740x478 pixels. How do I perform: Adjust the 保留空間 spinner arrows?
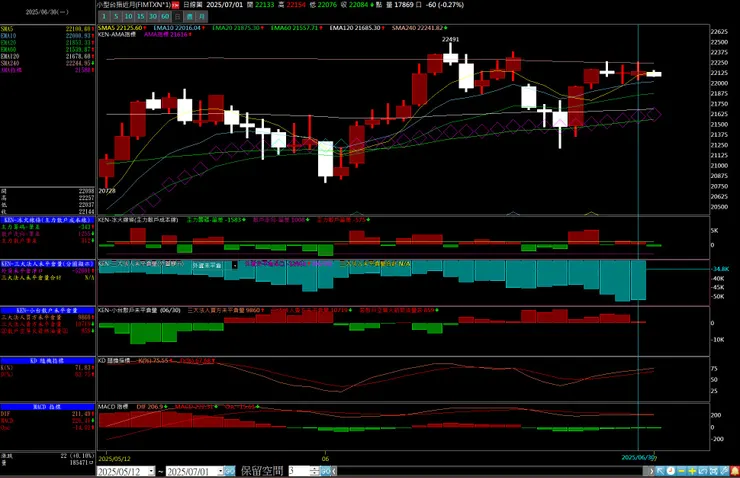point(315,471)
